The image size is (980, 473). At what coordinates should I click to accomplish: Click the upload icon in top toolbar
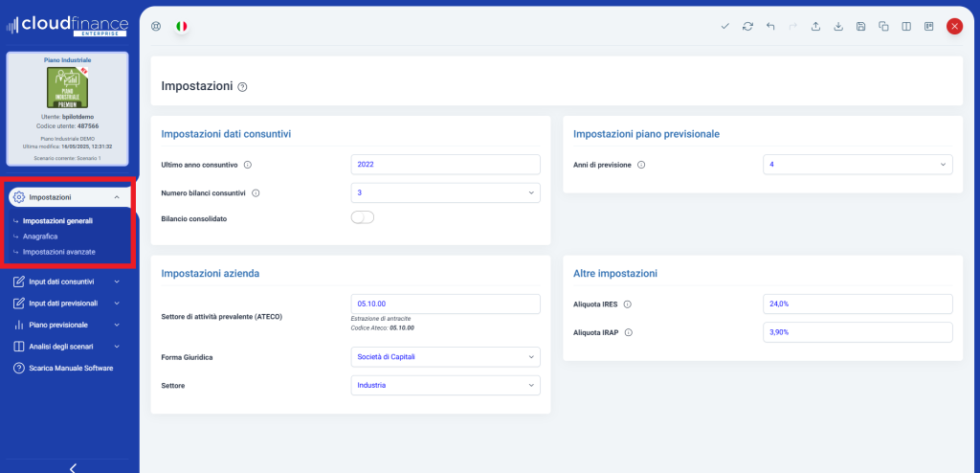(x=815, y=26)
